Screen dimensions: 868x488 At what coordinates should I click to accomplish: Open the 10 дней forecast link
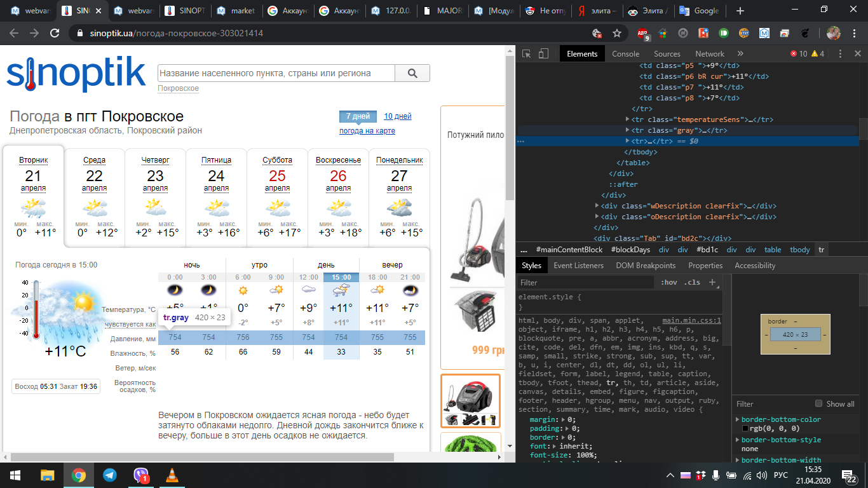(x=397, y=116)
